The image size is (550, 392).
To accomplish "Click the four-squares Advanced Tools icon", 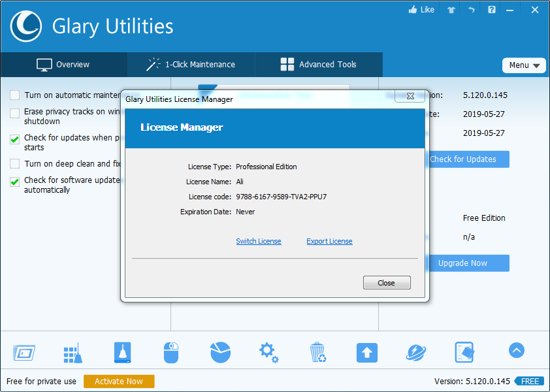I will click(x=287, y=64).
